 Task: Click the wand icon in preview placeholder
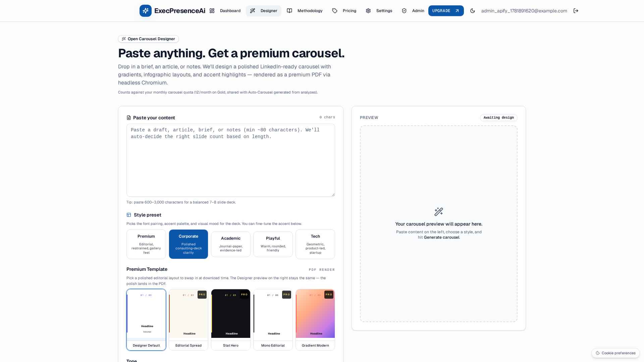point(439,212)
